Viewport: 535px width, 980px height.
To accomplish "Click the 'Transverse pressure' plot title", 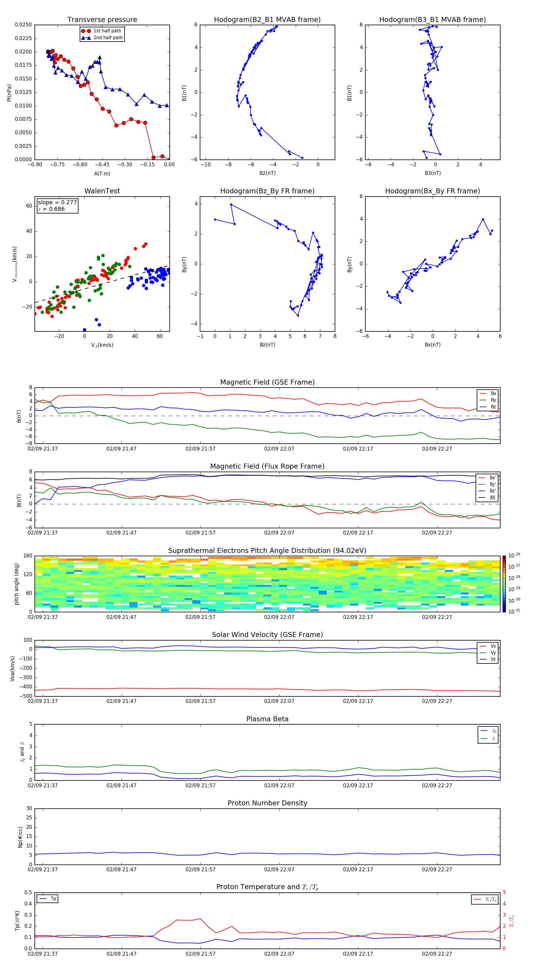I will click(x=102, y=20).
